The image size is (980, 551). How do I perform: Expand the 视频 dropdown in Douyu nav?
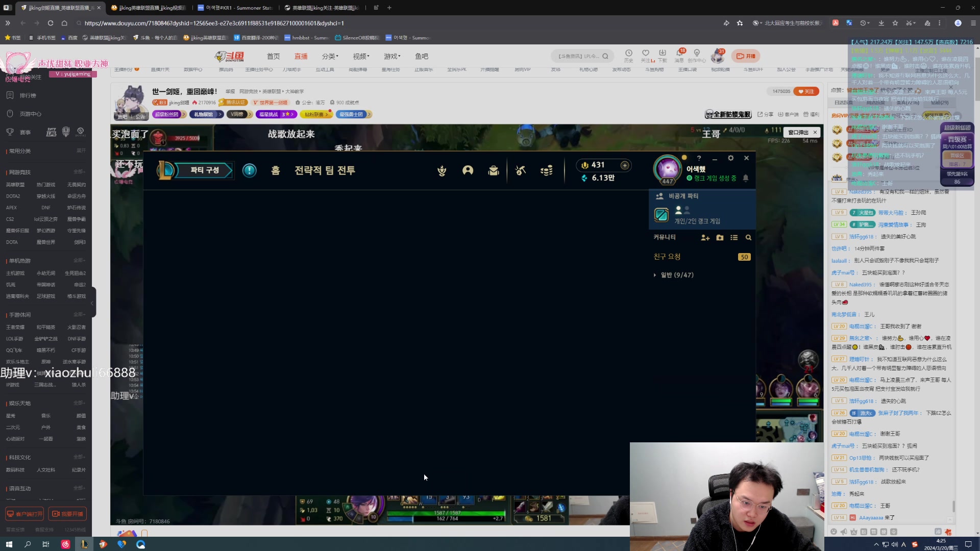(361, 56)
